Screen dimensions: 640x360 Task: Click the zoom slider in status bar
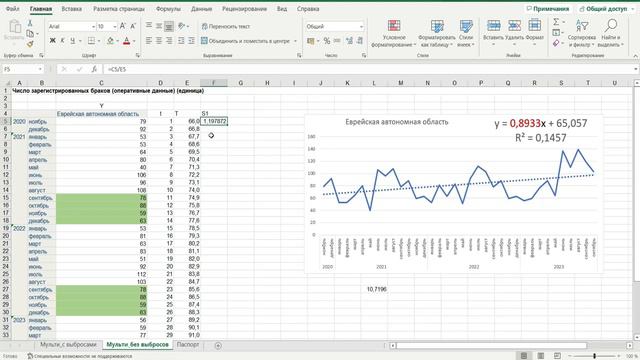click(595, 356)
